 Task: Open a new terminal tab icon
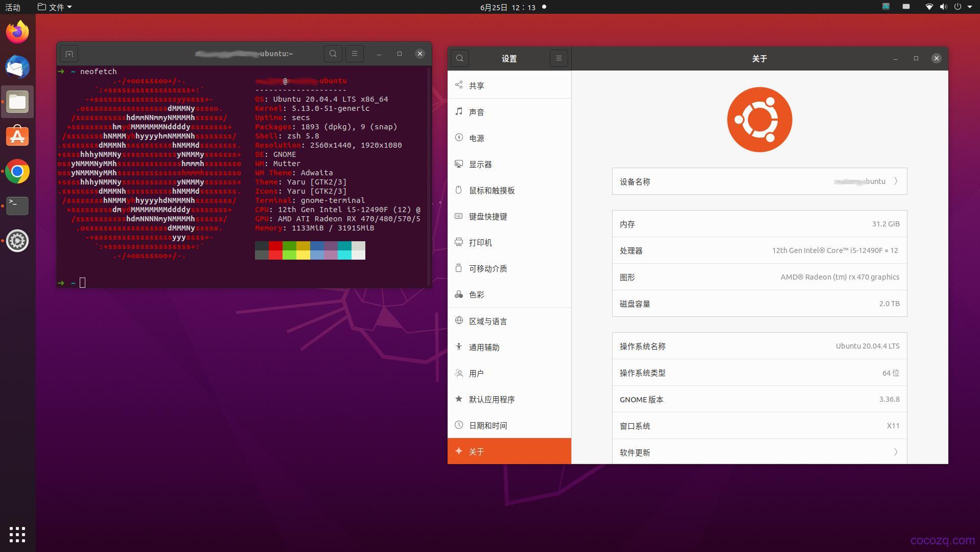coord(69,53)
